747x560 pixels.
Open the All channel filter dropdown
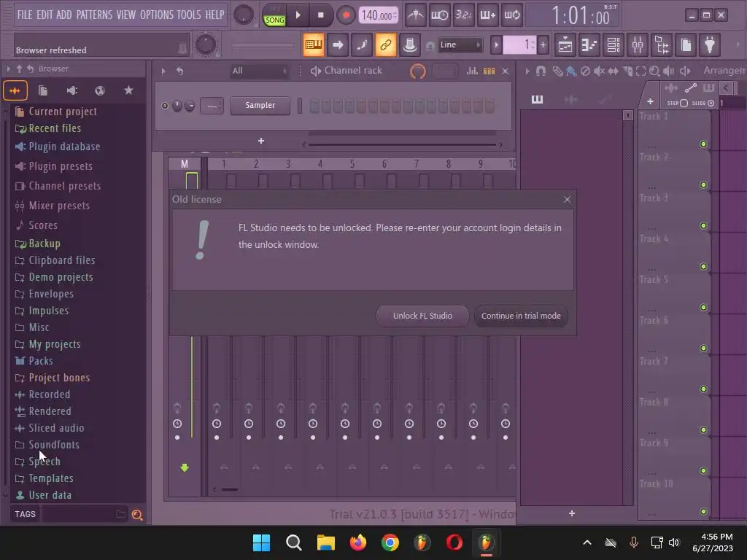point(259,71)
